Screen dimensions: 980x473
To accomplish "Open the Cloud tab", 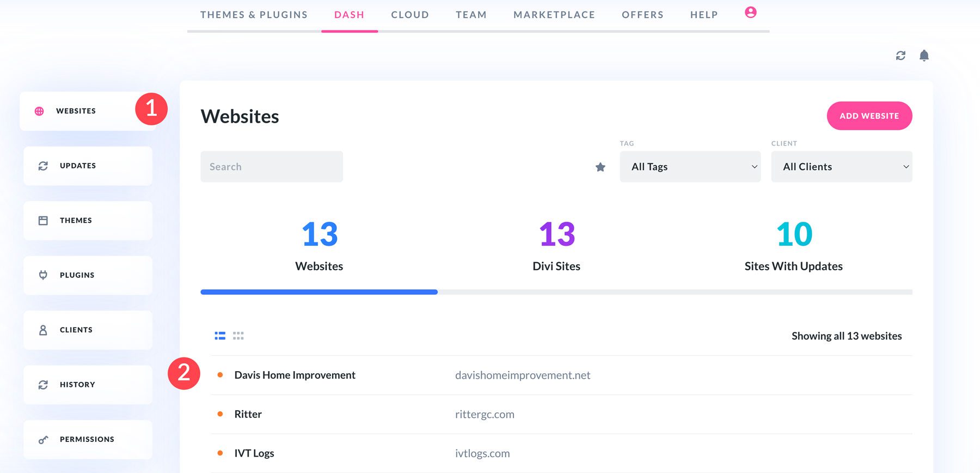I will click(410, 15).
